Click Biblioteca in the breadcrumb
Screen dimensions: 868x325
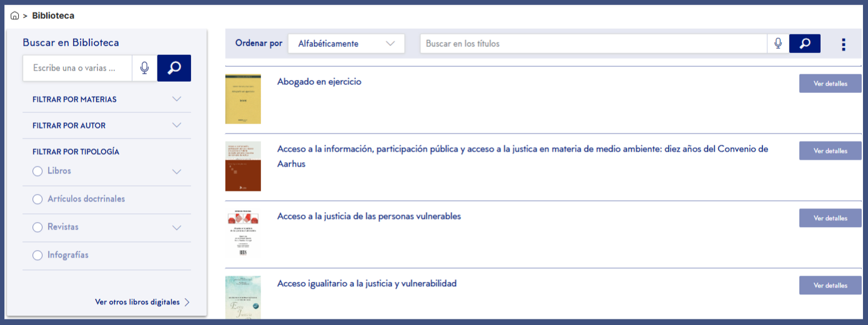coord(53,16)
